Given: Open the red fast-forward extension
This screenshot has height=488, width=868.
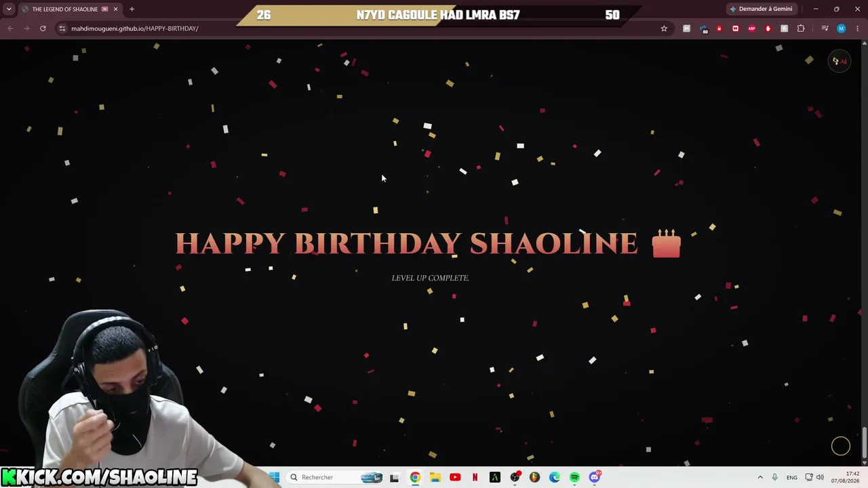Looking at the screenshot, I should click(x=736, y=28).
